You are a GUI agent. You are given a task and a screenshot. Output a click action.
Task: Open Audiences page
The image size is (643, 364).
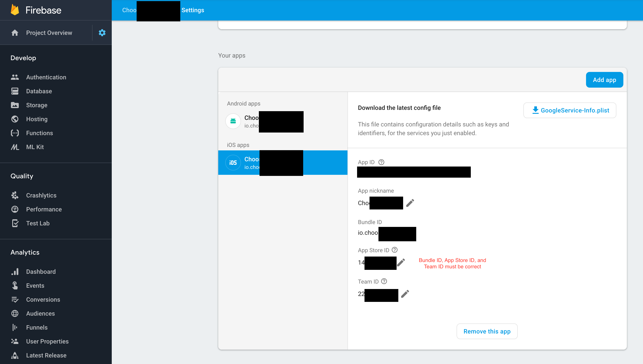[41, 313]
